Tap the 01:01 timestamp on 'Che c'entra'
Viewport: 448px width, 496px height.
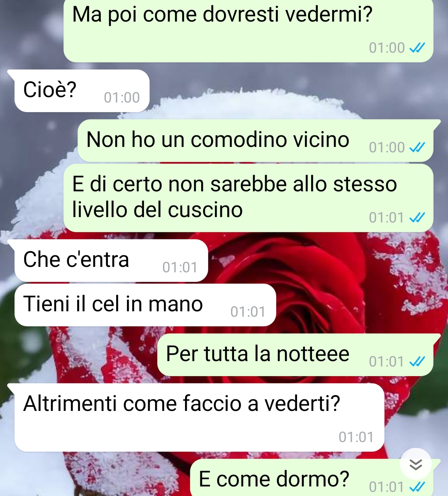(180, 267)
